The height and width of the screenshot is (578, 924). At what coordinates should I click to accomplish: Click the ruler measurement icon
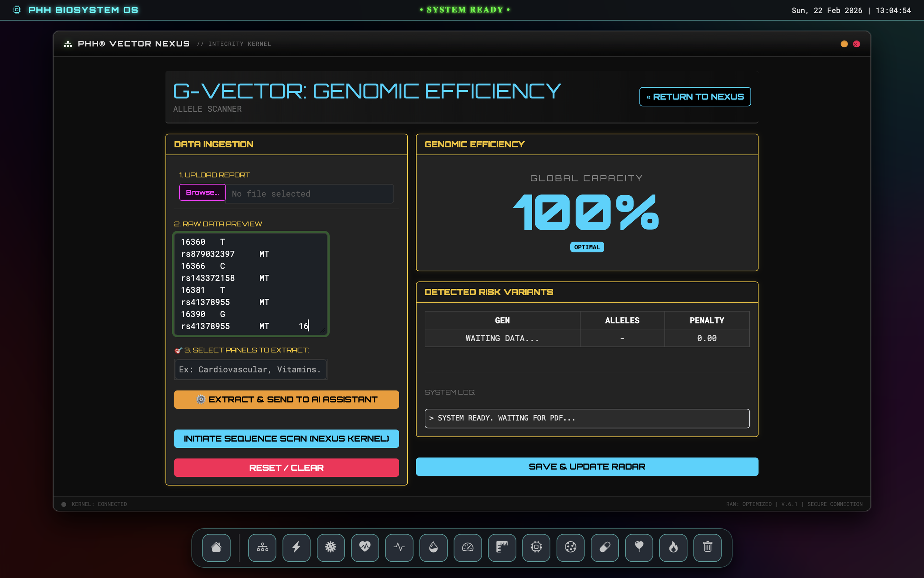tap(502, 547)
